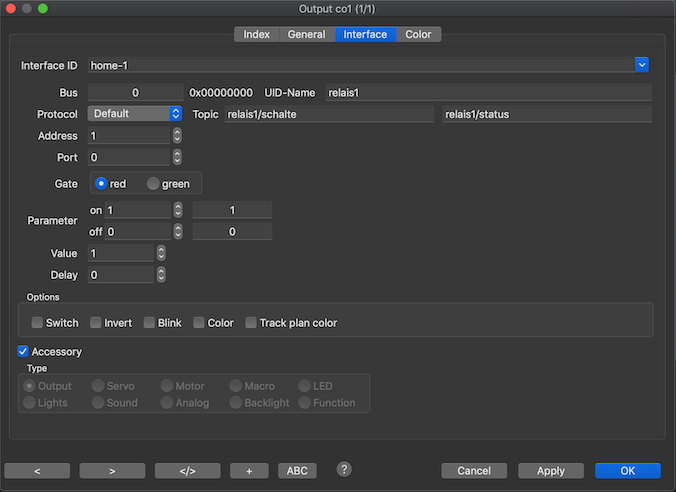676x492 pixels.
Task: Open the Color tab
Action: click(418, 34)
